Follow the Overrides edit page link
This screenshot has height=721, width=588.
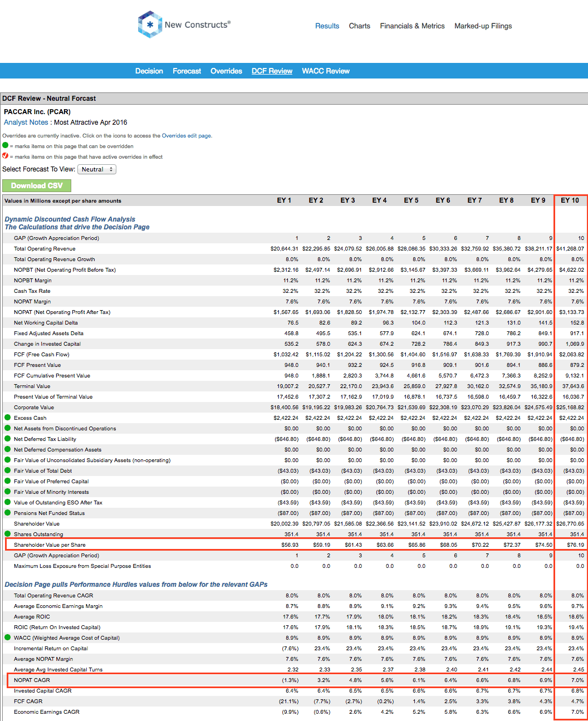(186, 136)
